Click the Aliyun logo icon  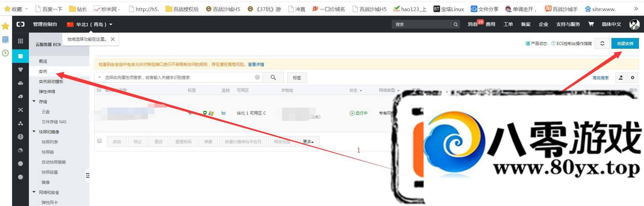21,24
